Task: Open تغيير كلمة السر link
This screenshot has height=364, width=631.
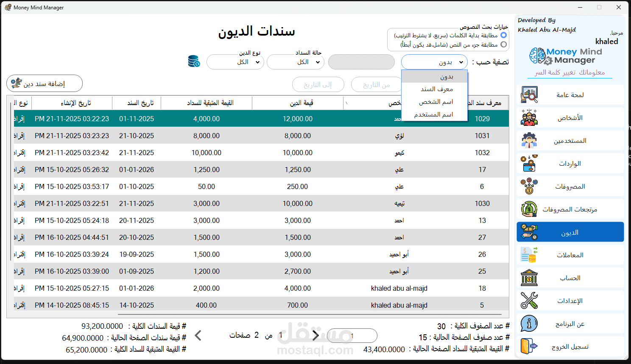Action: coord(555,72)
